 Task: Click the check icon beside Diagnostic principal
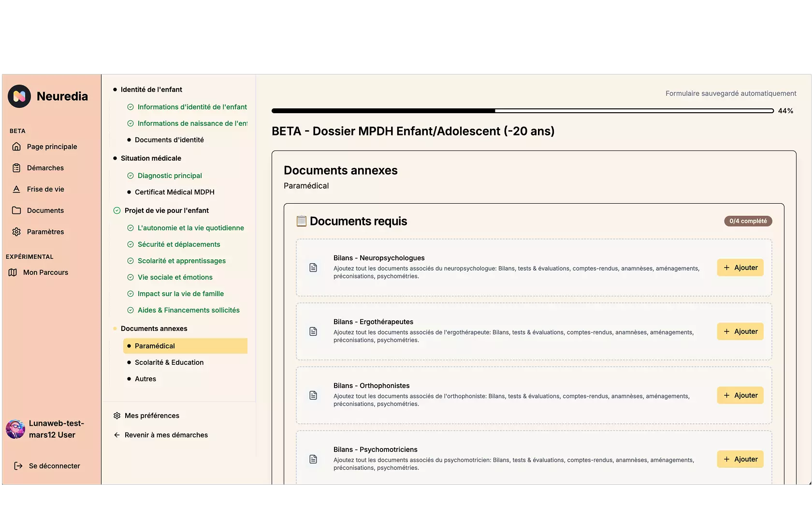point(130,176)
